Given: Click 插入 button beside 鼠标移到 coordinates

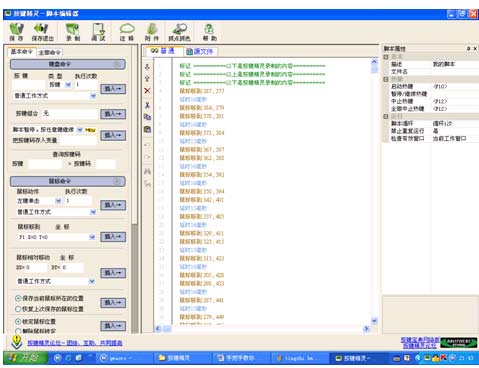Looking at the screenshot, I should pyautogui.click(x=113, y=237).
